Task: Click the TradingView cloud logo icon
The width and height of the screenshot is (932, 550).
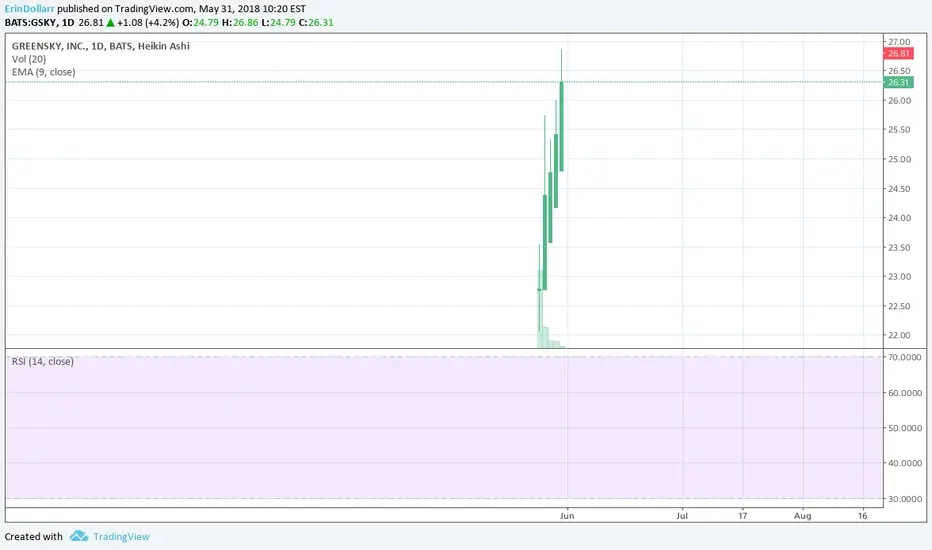Action: pos(78,536)
